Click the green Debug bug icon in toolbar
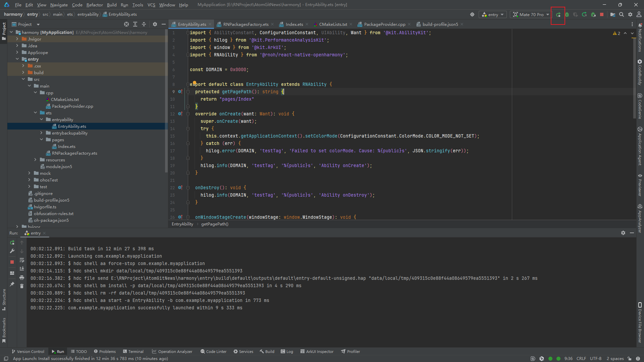644x362 pixels. (567, 14)
